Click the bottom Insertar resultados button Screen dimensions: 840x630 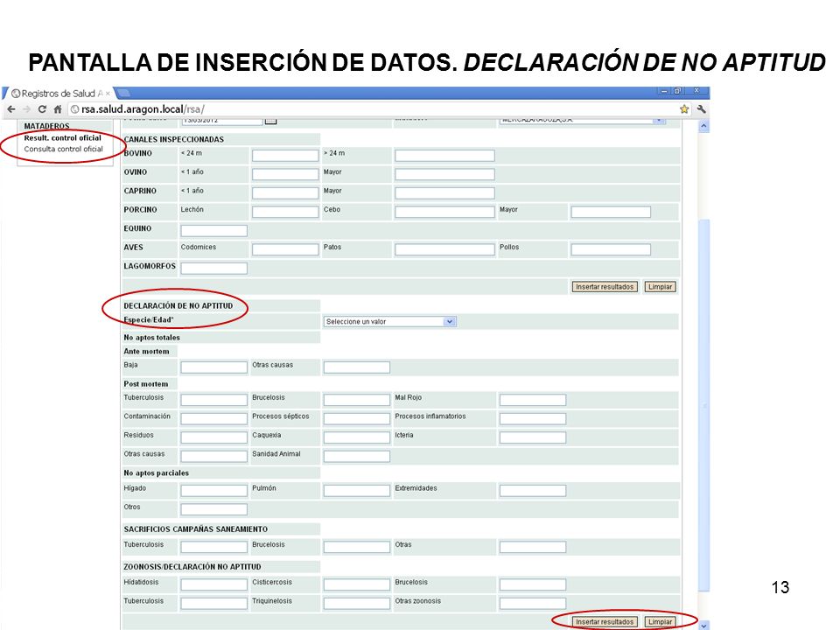tap(605, 622)
